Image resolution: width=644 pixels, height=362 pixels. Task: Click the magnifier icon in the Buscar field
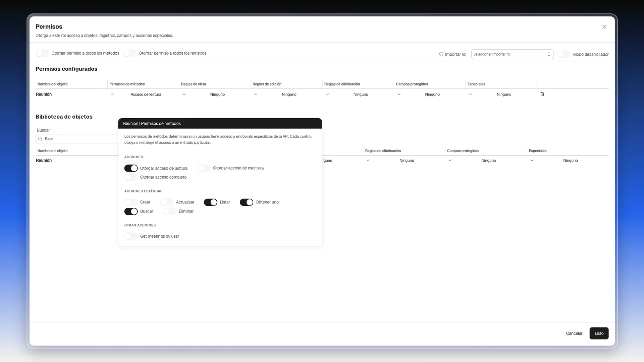[x=40, y=139]
